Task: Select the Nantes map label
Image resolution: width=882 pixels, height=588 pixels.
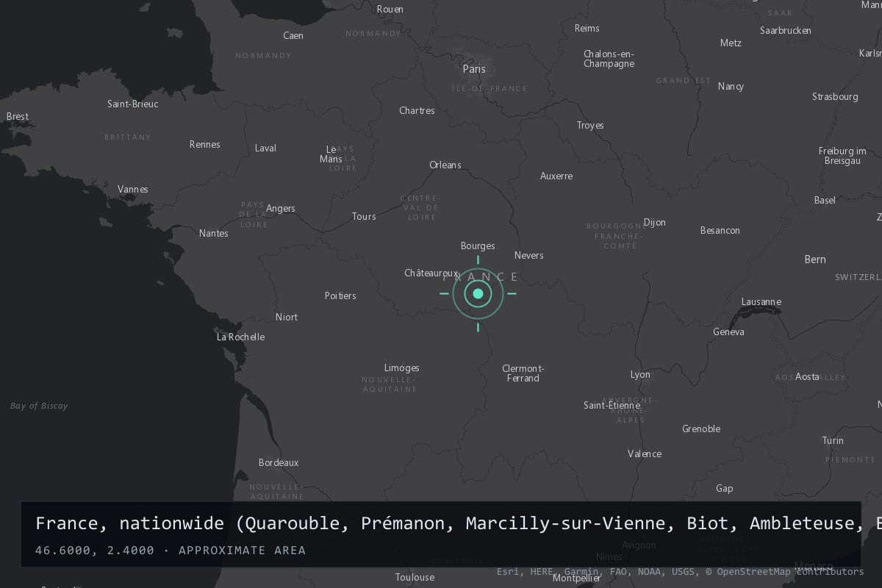Action: 214,233
